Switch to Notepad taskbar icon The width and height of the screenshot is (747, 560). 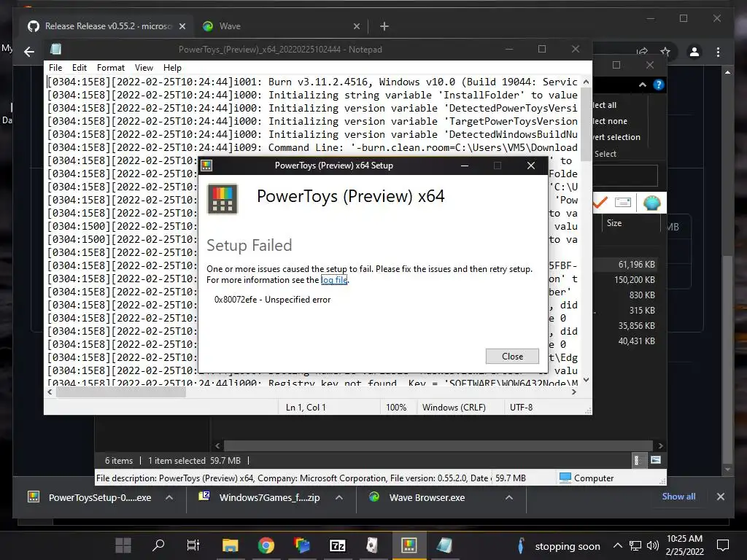tap(444, 545)
